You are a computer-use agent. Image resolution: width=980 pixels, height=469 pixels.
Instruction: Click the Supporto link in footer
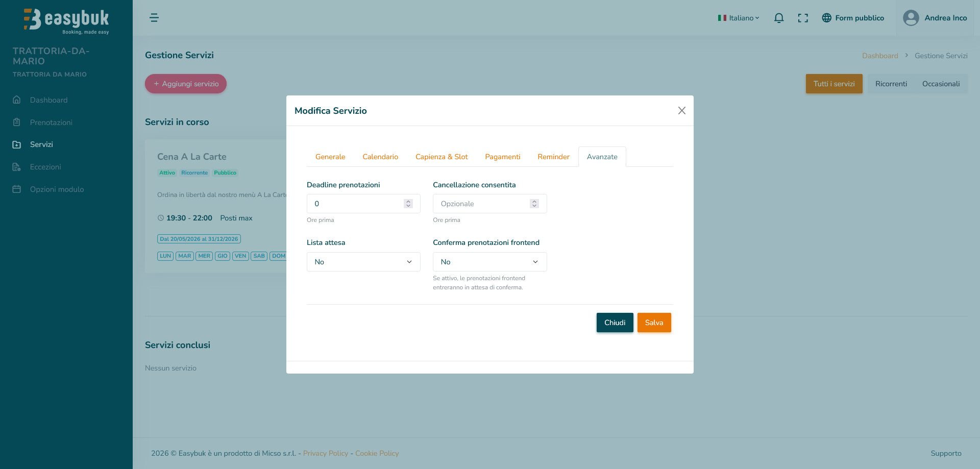(946, 453)
